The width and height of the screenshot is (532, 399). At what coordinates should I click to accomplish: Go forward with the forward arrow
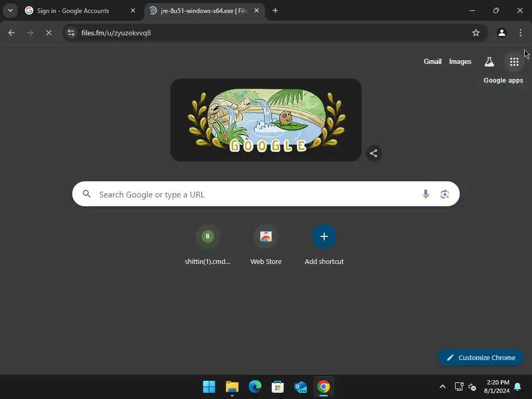tap(30, 33)
